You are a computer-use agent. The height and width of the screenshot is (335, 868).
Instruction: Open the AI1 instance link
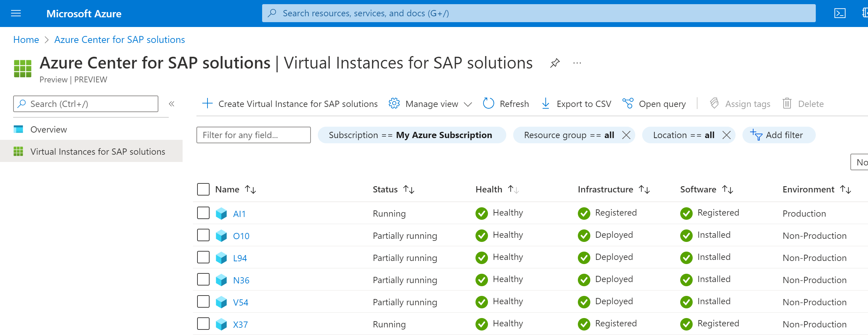[239, 214]
